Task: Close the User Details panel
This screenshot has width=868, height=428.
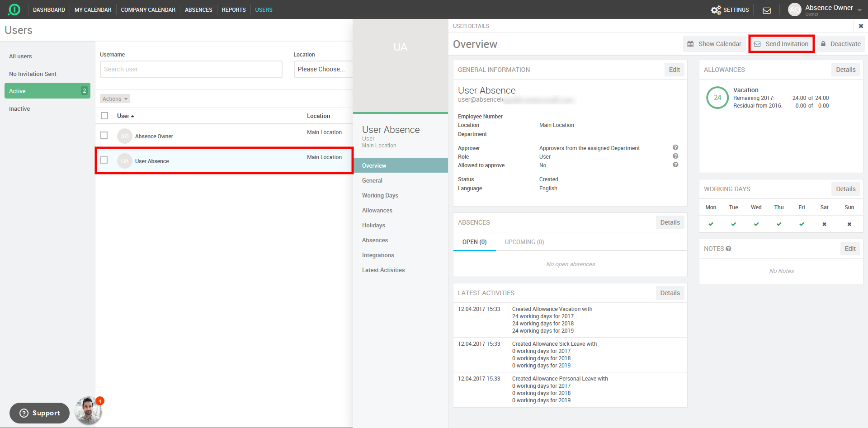Action: [861, 26]
